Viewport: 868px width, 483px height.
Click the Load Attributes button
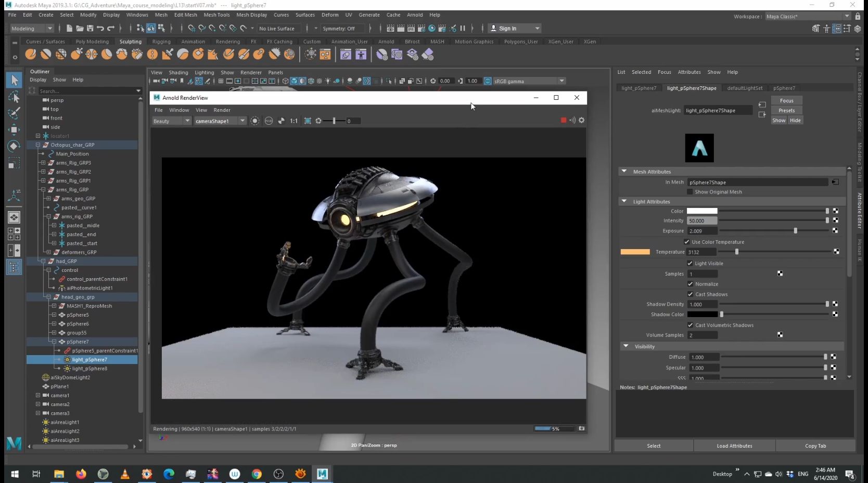(734, 446)
